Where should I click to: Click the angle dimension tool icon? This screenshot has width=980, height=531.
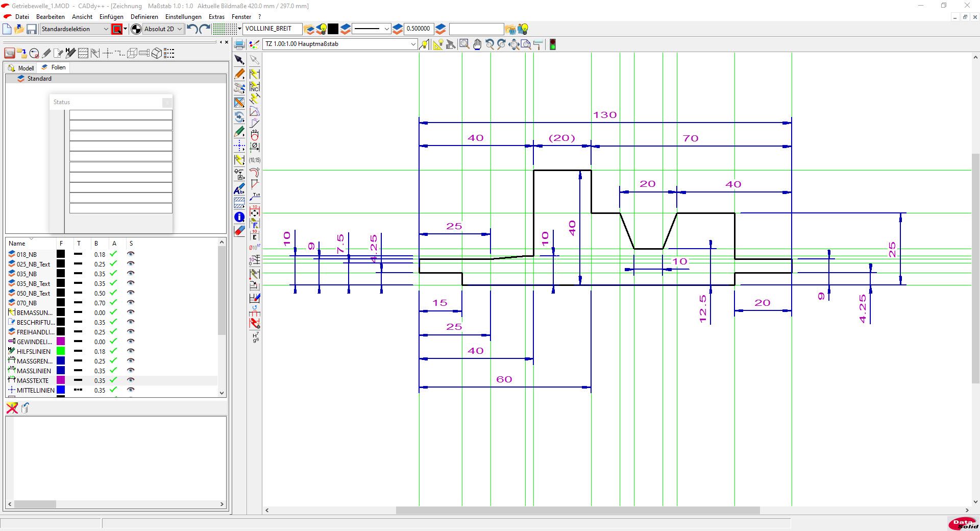click(x=254, y=112)
